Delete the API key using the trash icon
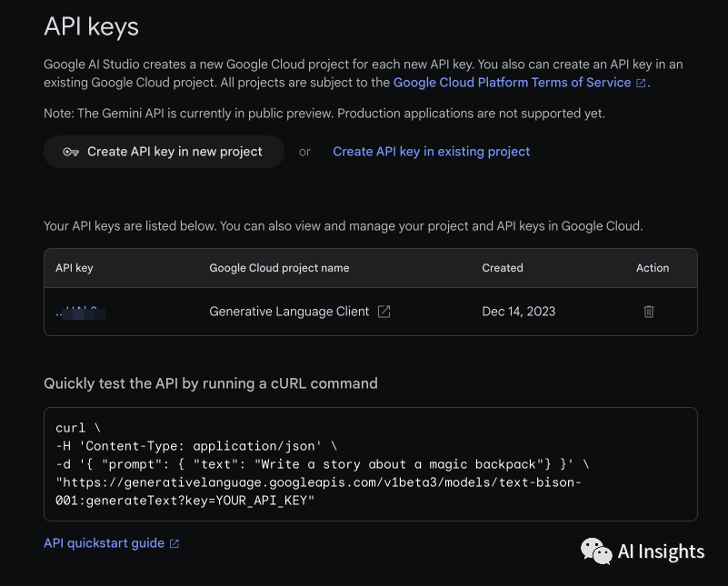This screenshot has width=728, height=586. pos(649,312)
